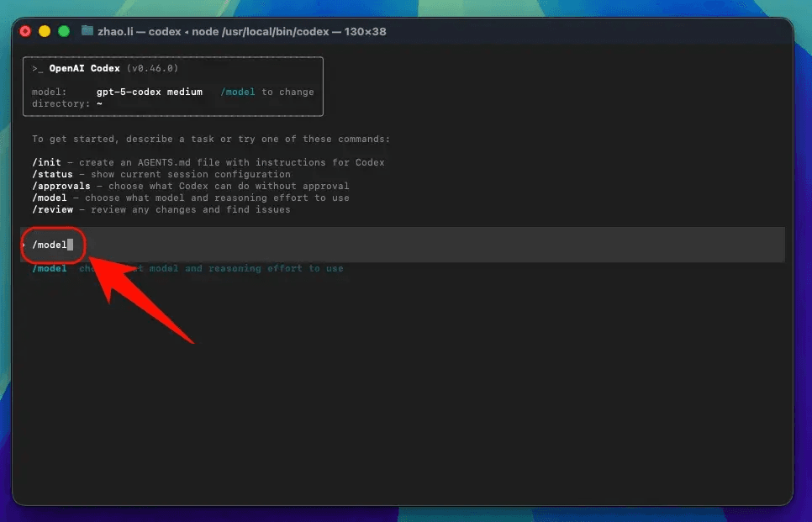Click the 'To get started' instruction line
This screenshot has height=522, width=812.
[x=211, y=139]
